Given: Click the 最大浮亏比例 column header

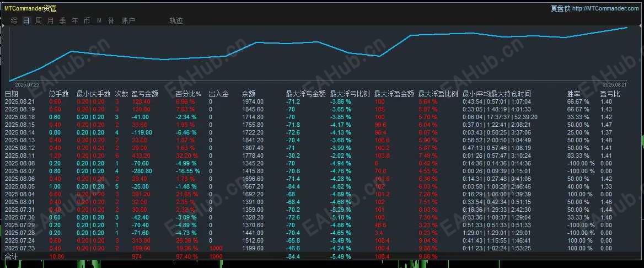Looking at the screenshot, I should [350, 94].
